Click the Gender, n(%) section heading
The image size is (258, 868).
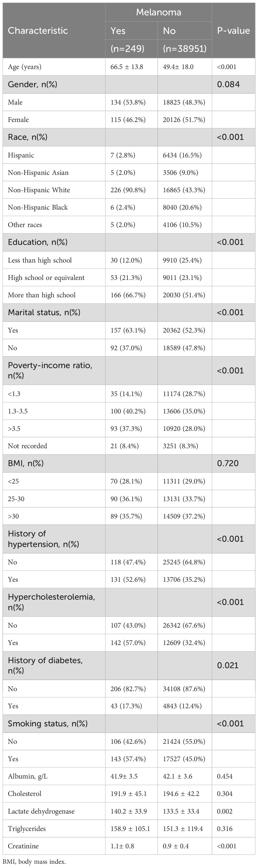tap(32, 84)
